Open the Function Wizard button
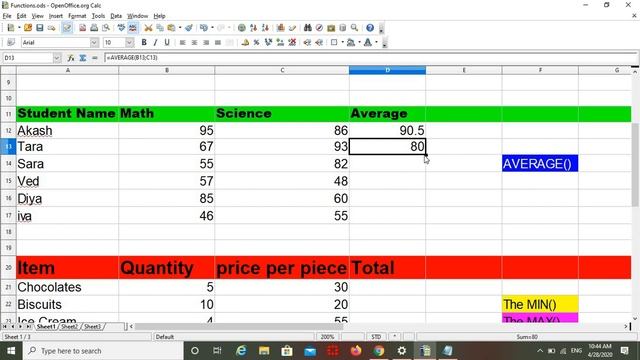This screenshot has width=640, height=360. [x=71, y=58]
